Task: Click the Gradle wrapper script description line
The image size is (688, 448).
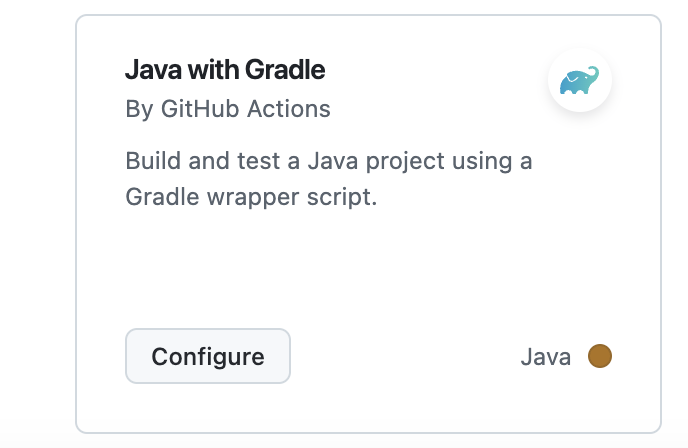Action: 251,197
